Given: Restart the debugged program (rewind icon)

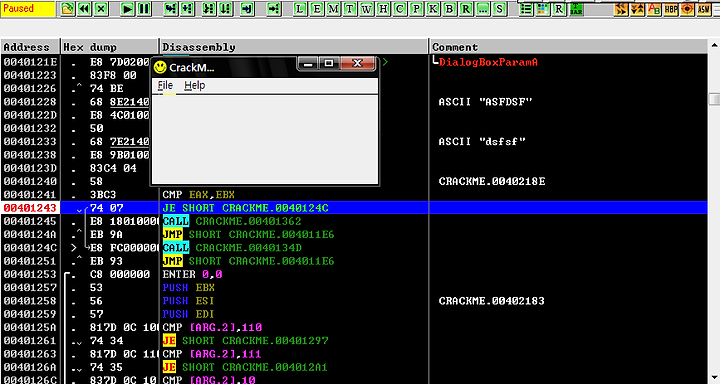Looking at the screenshot, I should pyautogui.click(x=84, y=9).
